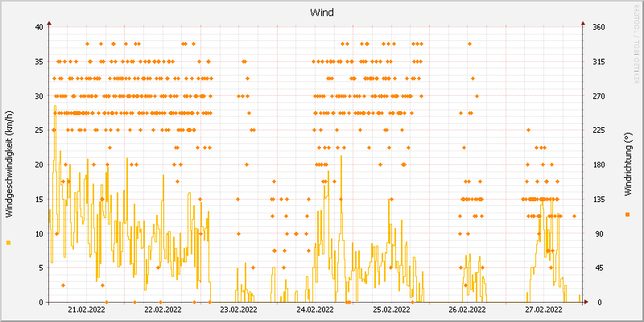644x322 pixels.
Task: Click the date label 21.02.2022
Action: pos(86,309)
